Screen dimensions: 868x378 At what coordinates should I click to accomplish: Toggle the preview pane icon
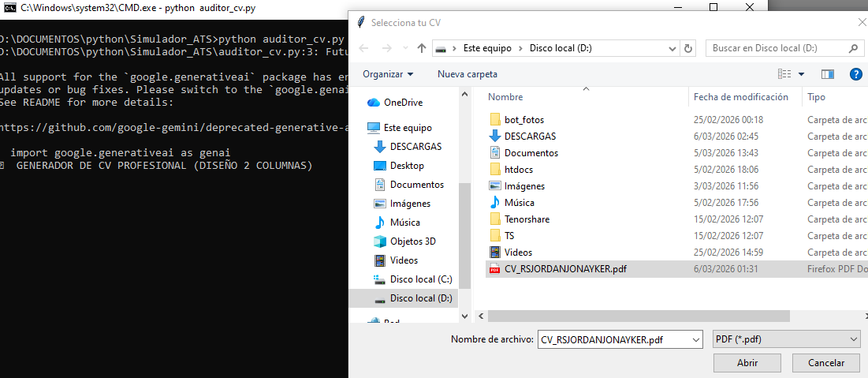[x=827, y=74]
